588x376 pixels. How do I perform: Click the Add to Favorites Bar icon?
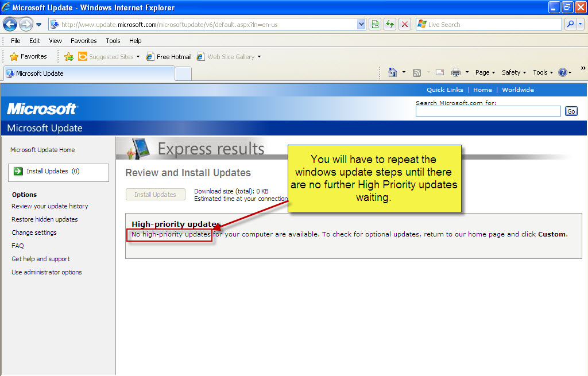(x=69, y=57)
